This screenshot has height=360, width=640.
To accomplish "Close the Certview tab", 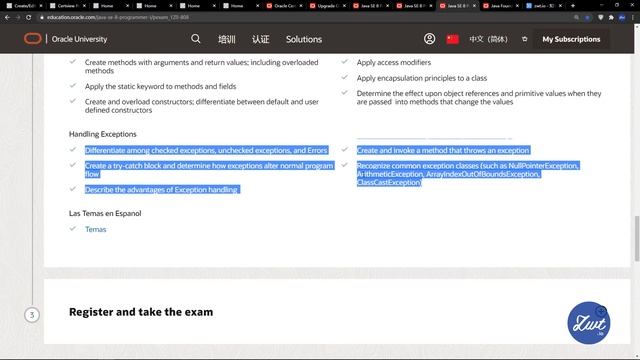I will (84, 6).
